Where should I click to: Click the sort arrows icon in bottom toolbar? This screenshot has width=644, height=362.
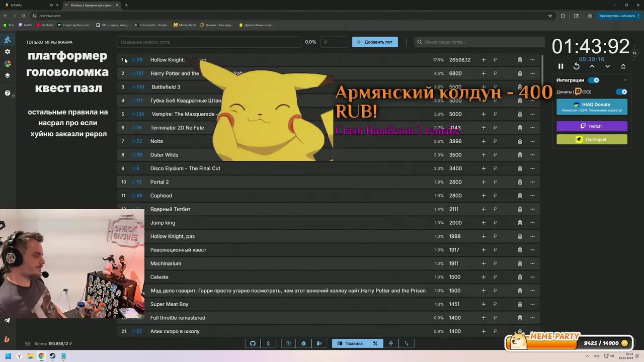pyautogui.click(x=407, y=343)
